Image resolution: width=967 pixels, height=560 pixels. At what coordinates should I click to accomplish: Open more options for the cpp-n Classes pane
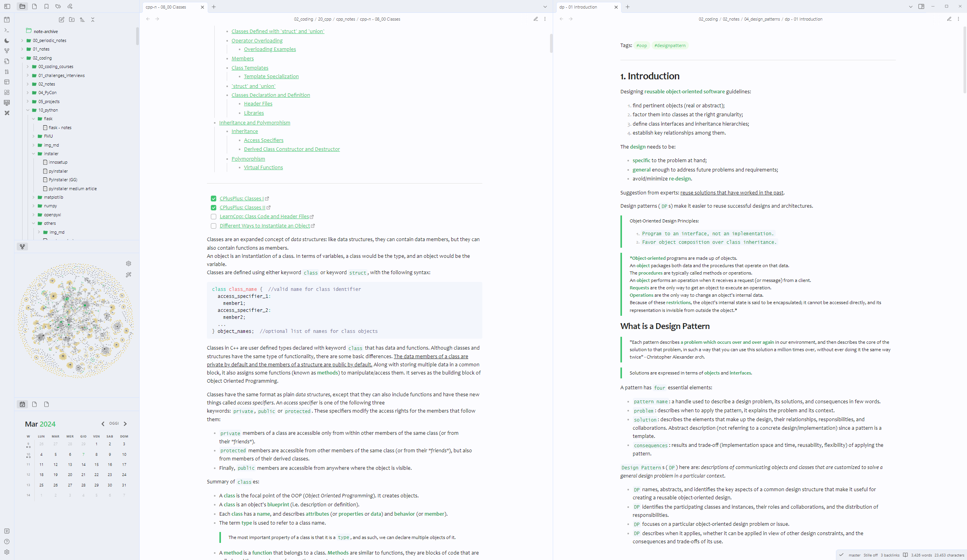pos(545,19)
